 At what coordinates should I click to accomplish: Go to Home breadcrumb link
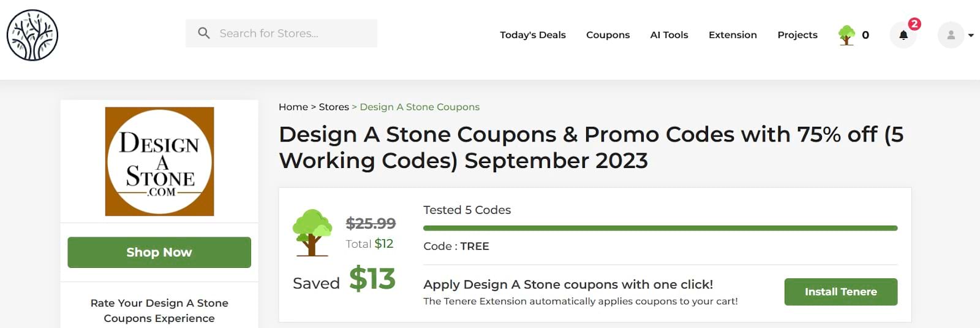293,107
